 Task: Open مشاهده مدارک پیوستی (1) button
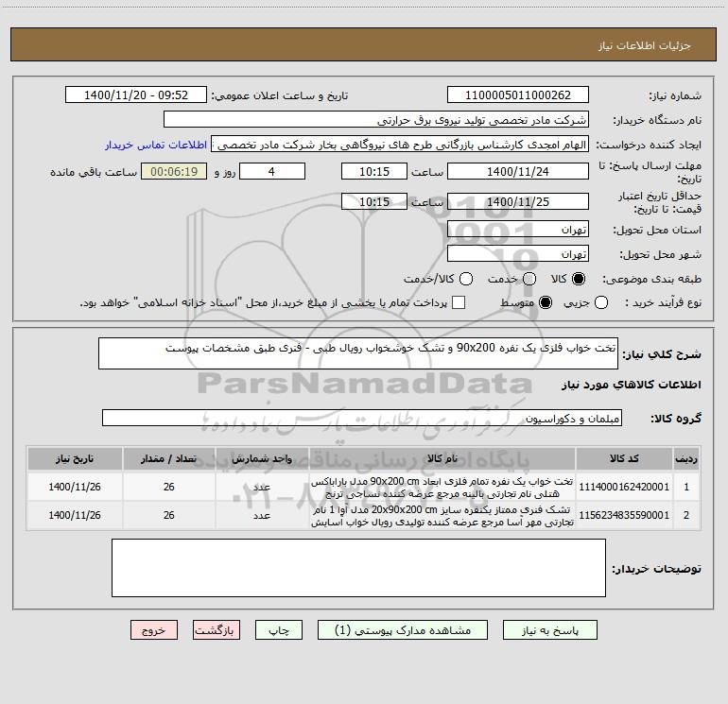403,630
